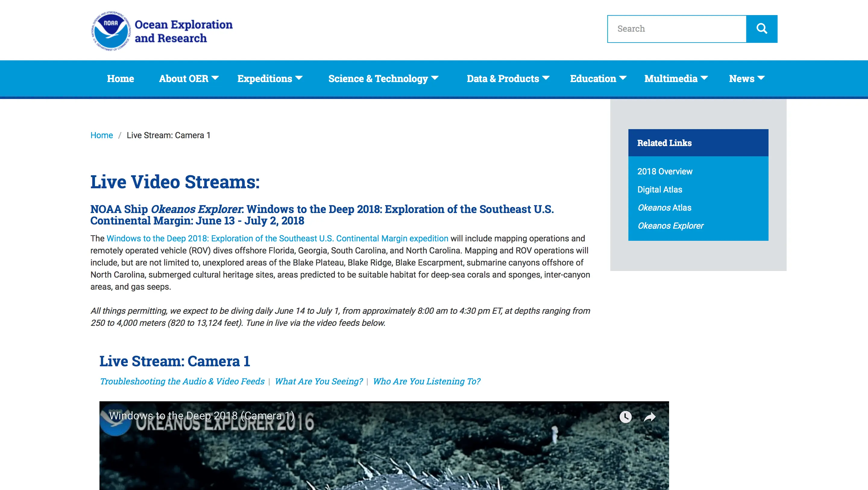Click inside the Search input field

click(677, 29)
